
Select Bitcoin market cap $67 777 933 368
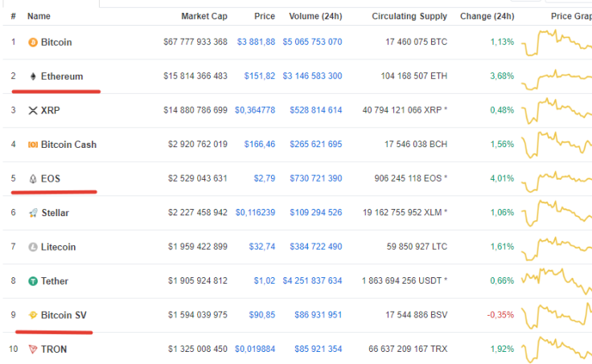tap(195, 42)
